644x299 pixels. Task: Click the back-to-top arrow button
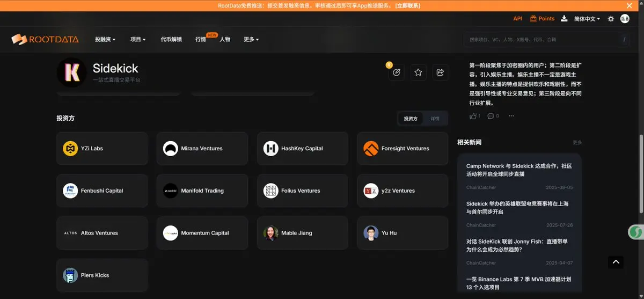click(x=616, y=262)
